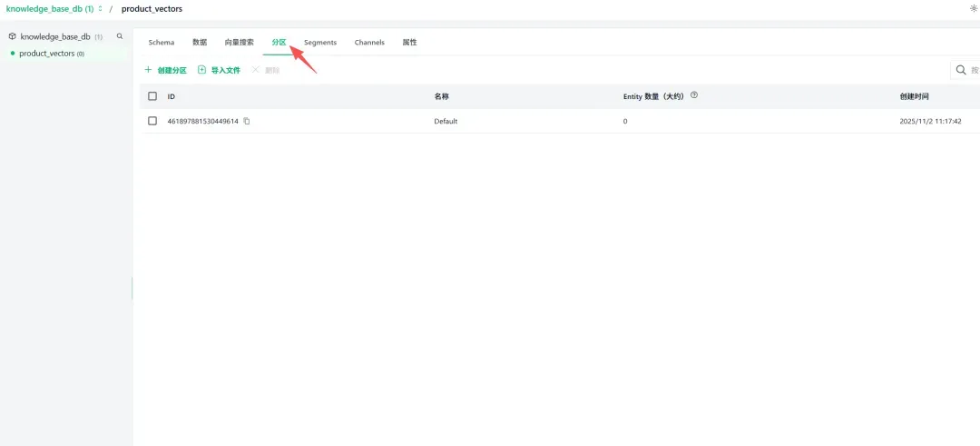
Task: Switch to the 数据 tab
Action: click(x=200, y=43)
